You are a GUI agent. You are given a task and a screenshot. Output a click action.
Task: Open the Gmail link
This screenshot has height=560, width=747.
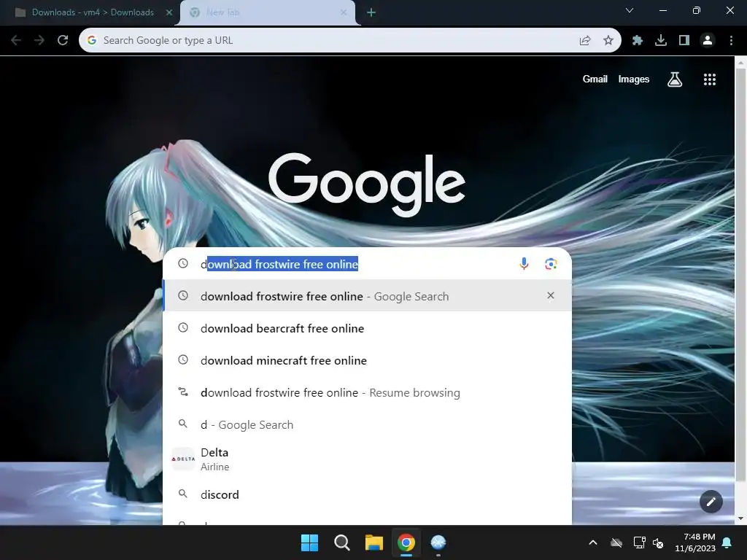tap(595, 79)
